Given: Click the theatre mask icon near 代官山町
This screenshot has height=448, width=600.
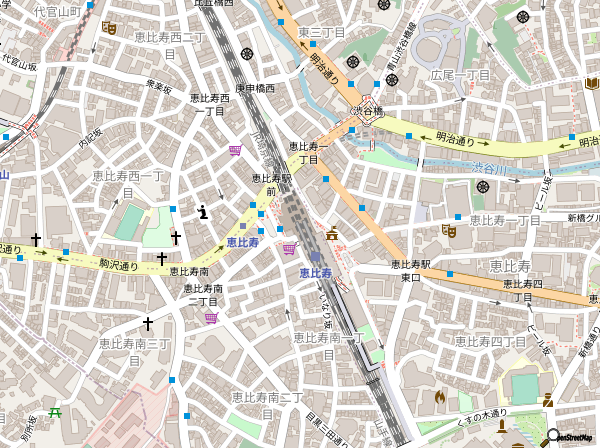Looking at the screenshot, I should click(x=108, y=29).
